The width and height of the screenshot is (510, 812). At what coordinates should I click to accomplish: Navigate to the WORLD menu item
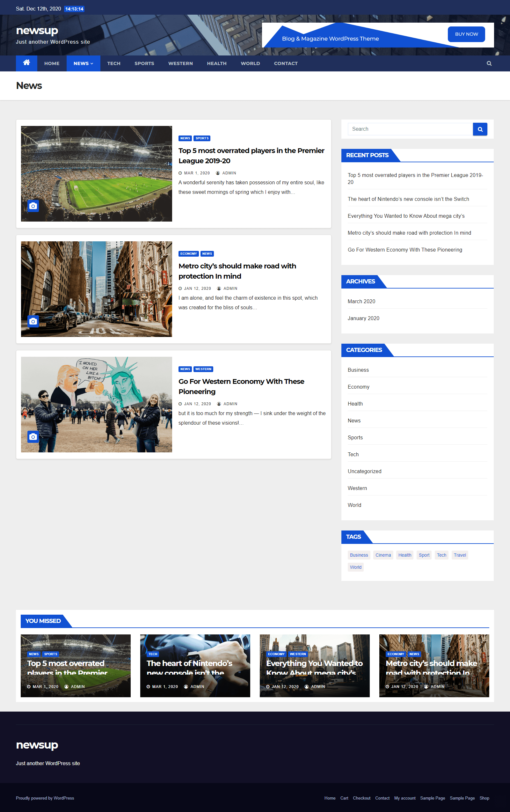point(250,63)
